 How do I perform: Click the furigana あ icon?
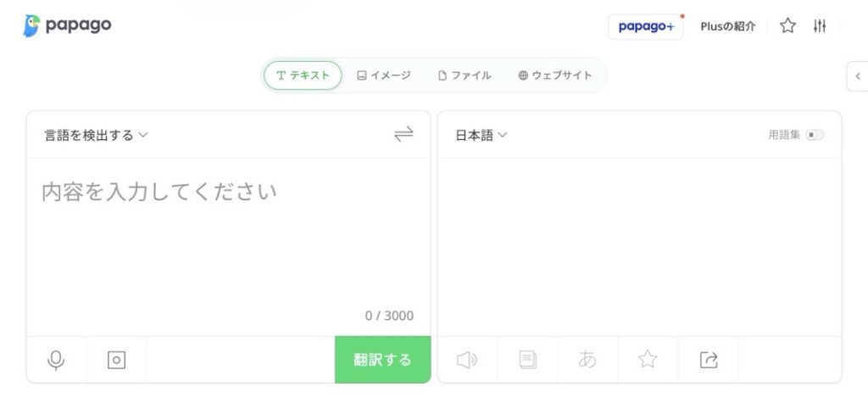click(587, 360)
